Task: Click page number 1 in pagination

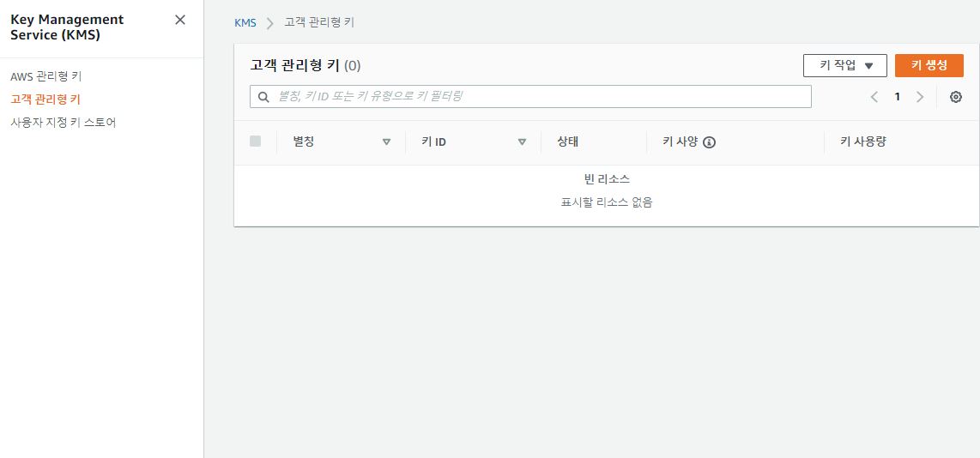Action: click(898, 97)
